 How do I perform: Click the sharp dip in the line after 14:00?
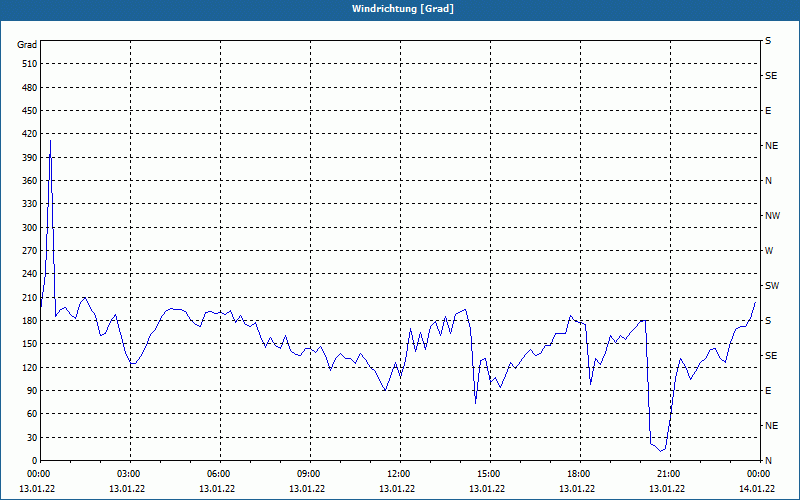point(476,404)
